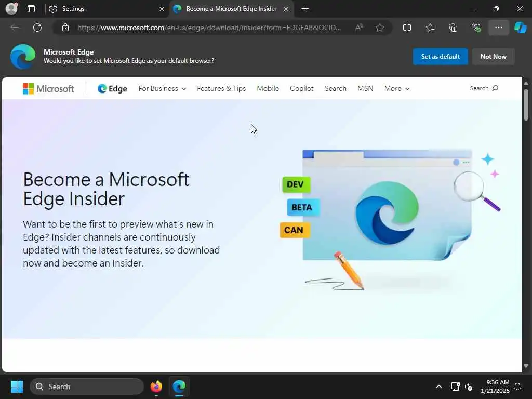The width and height of the screenshot is (532, 399).
Task: Expand the For Business dropdown
Action: click(162, 88)
